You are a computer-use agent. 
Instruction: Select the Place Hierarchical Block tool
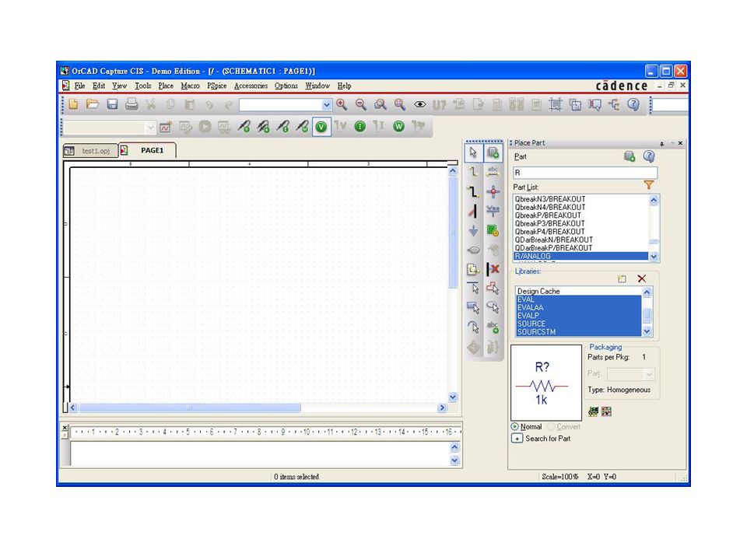point(493,230)
